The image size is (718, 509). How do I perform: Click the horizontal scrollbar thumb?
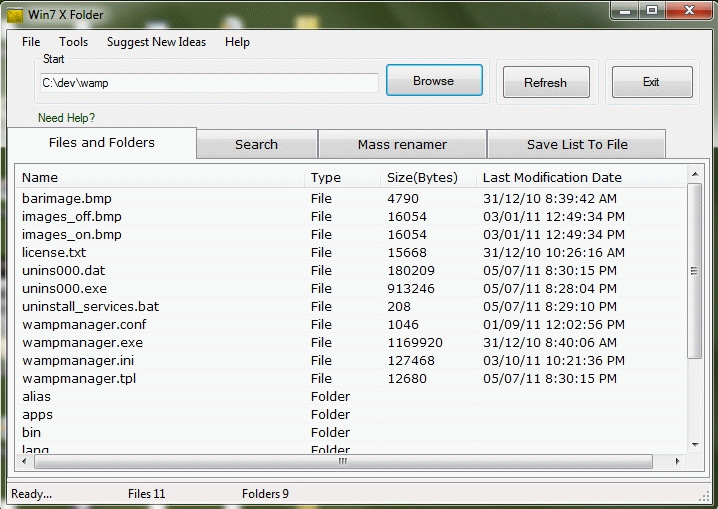click(x=343, y=461)
